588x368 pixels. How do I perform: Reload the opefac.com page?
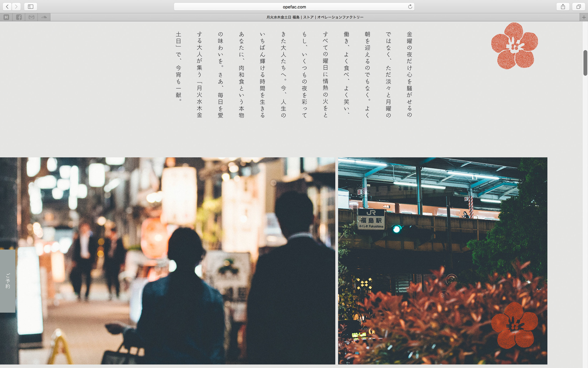pos(410,7)
